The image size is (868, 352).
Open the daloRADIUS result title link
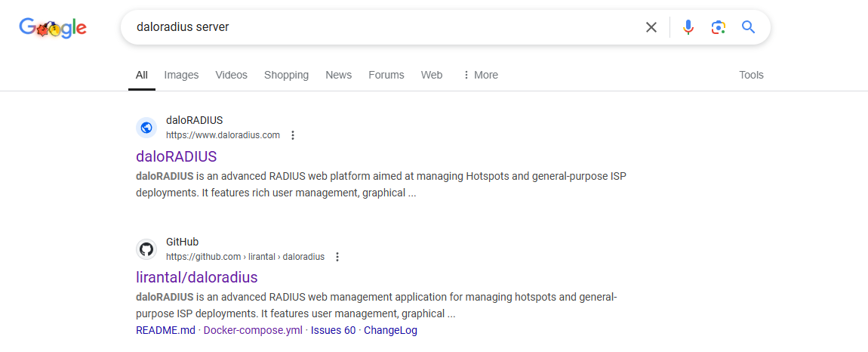point(176,156)
